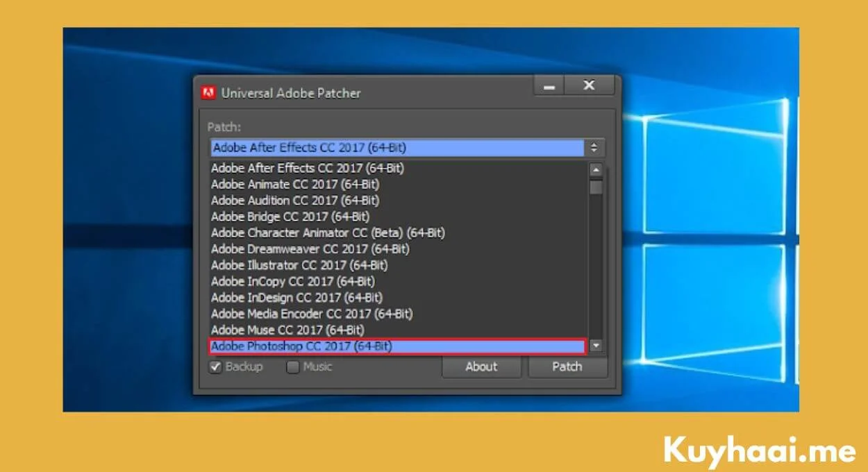Click the Adobe logo icon in title bar
The width and height of the screenshot is (868, 472).
(208, 92)
